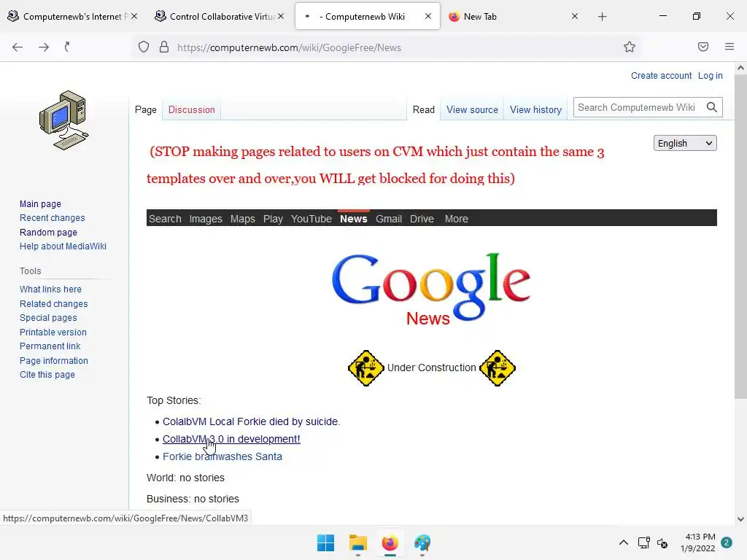Click Drive in the Google bar

pos(422,219)
